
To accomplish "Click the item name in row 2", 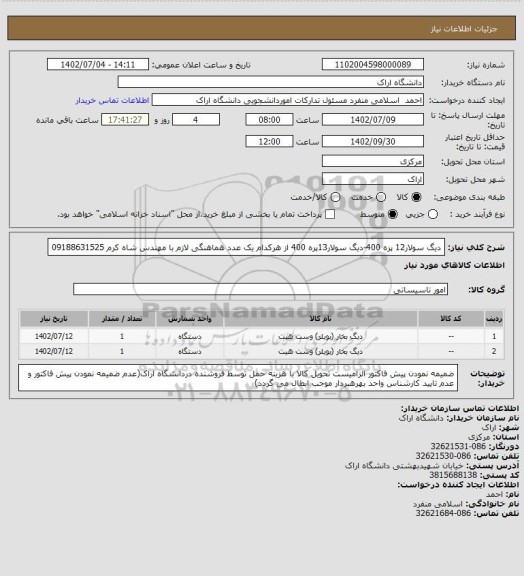I will click(x=320, y=351).
